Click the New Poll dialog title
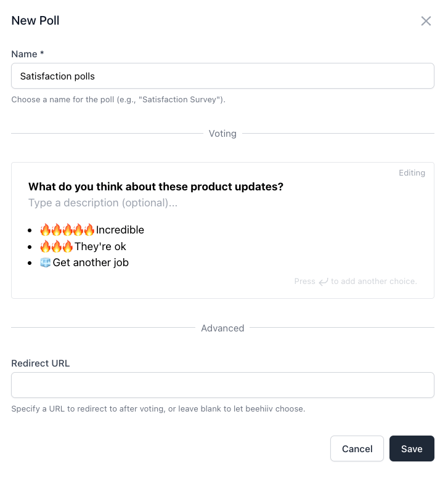 click(35, 21)
